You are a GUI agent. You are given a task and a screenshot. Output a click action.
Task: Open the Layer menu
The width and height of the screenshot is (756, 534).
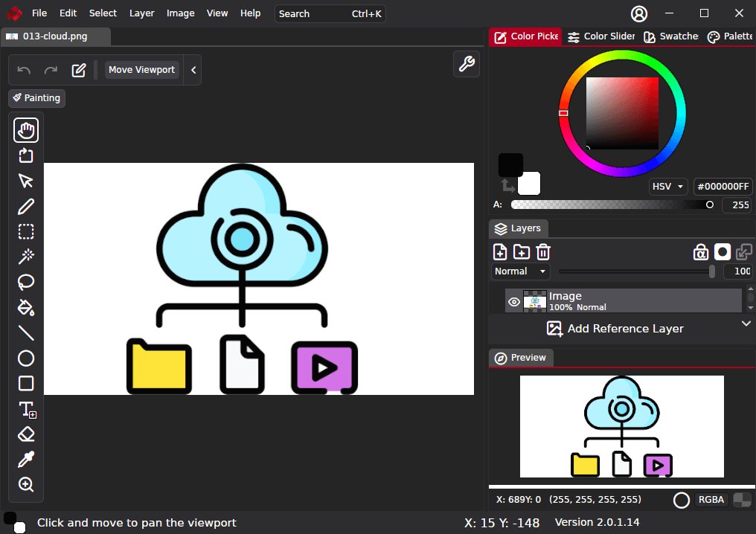141,13
